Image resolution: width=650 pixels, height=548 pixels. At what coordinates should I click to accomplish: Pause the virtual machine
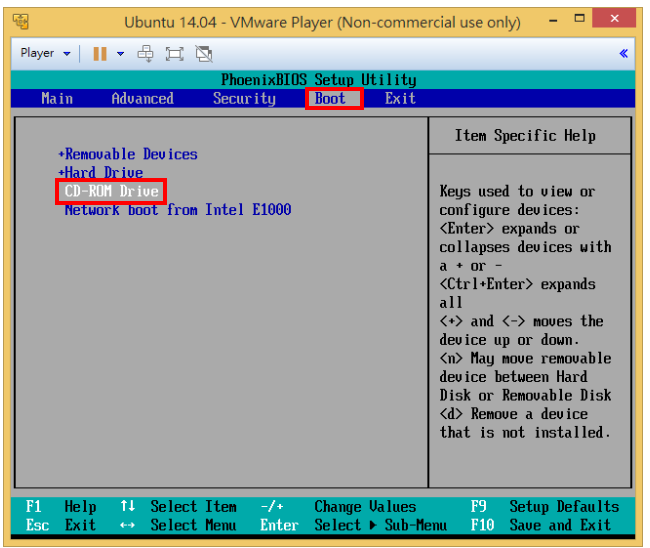point(100,53)
